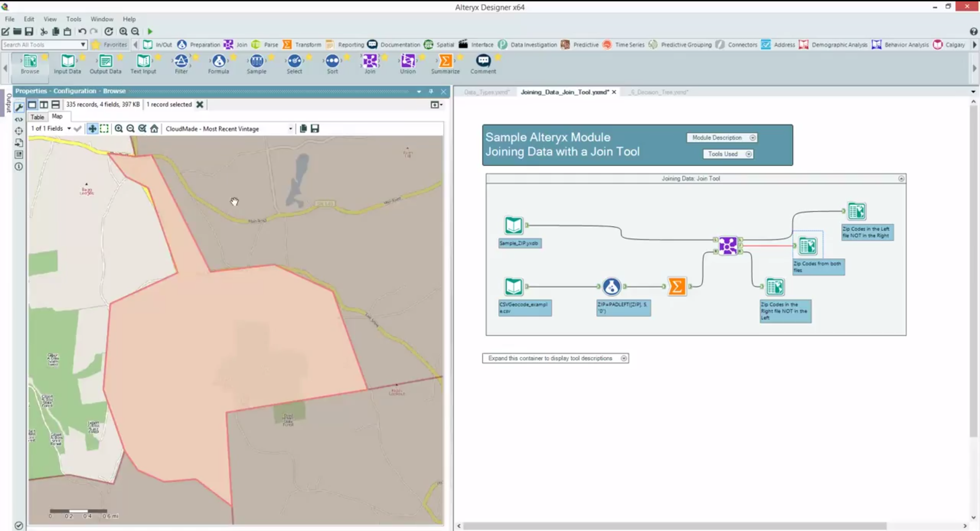Screen dimensions: 980x531
Task: Toggle the rectangle select map tool
Action: 104,129
